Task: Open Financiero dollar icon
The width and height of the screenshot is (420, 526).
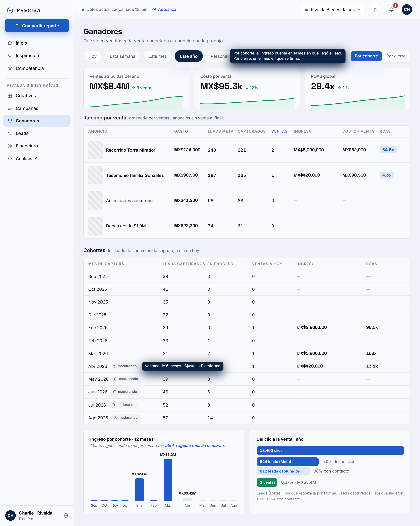Action: 10,146
